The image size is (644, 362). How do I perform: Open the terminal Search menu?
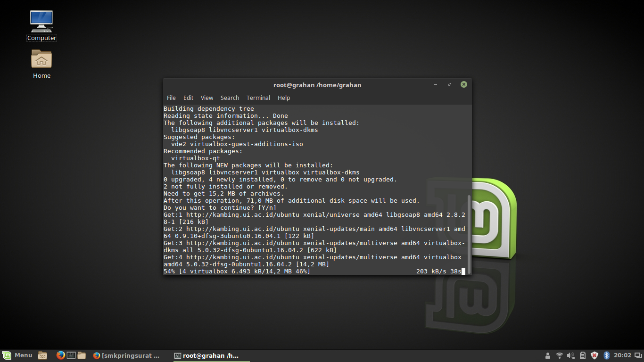230,98
